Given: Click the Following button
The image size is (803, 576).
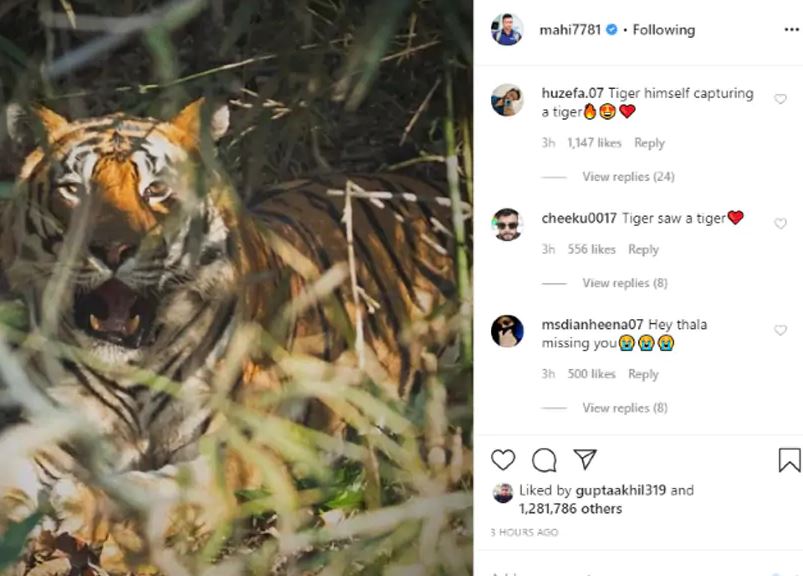Looking at the screenshot, I should 663,30.
